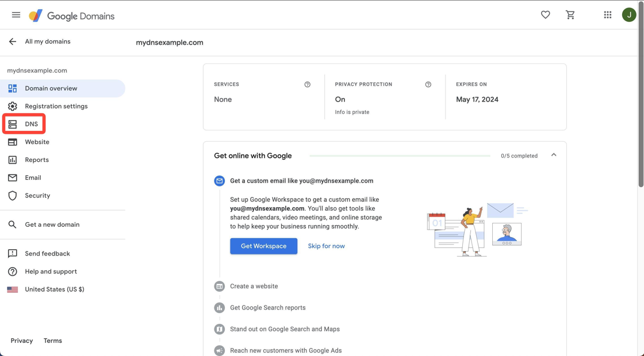Click the Workspace illustration image
The height and width of the screenshot is (356, 644).
(x=478, y=230)
